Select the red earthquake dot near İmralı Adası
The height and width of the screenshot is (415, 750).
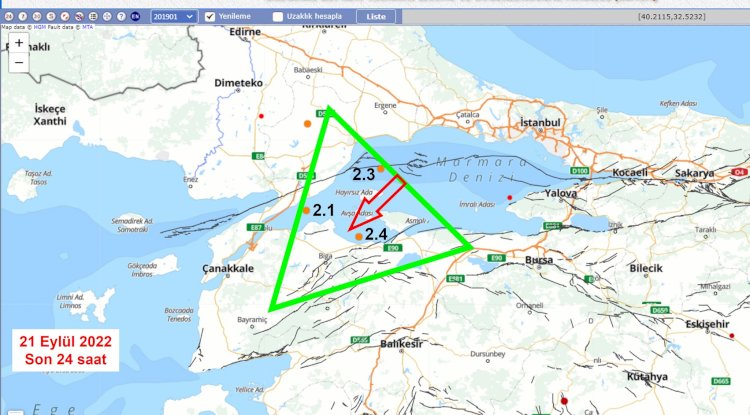510,197
